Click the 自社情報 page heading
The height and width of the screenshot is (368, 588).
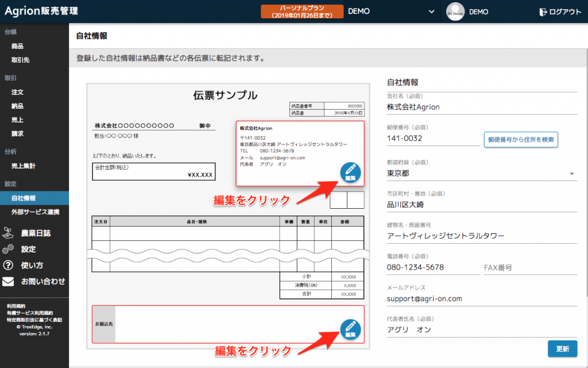(92, 36)
